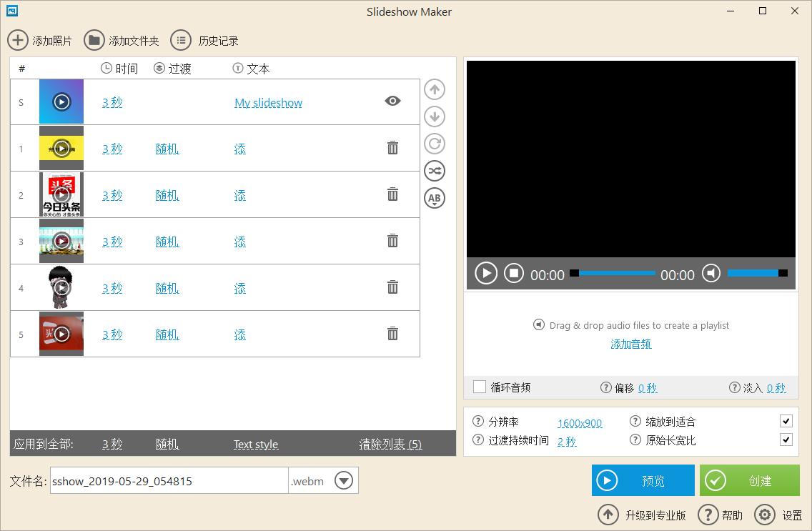Change duration by clicking 3 秒 on slide 1
This screenshot has width=812, height=531.
point(112,148)
